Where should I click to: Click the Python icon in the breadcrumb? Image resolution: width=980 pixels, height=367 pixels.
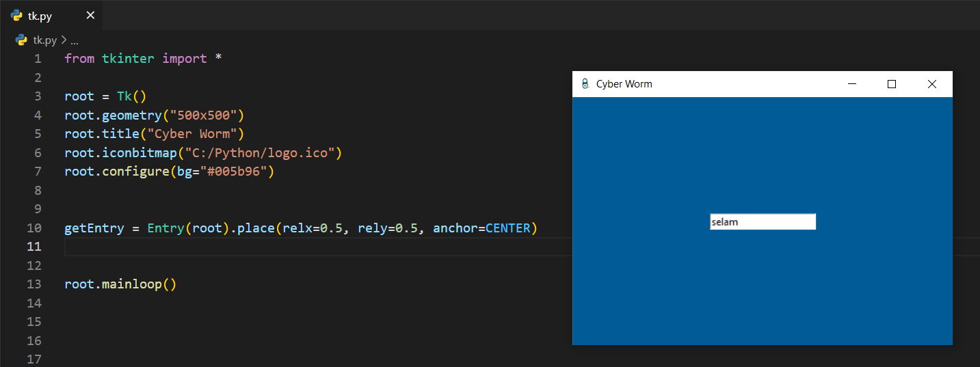pyautogui.click(x=22, y=40)
